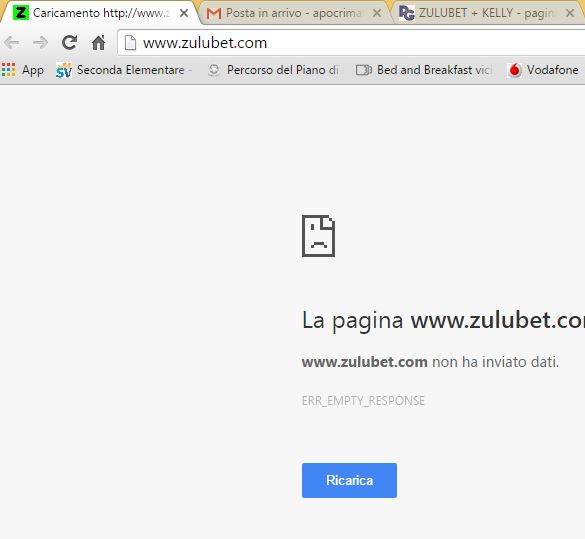The width and height of the screenshot is (585, 539).
Task: Open the home page via the house icon
Action: [98, 43]
